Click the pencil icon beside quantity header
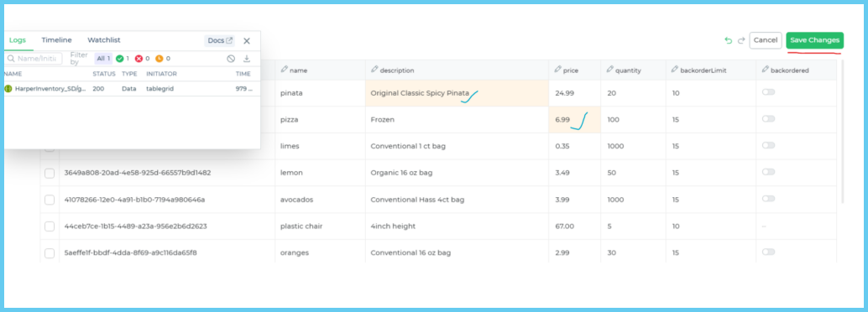868x312 pixels. 610,70
